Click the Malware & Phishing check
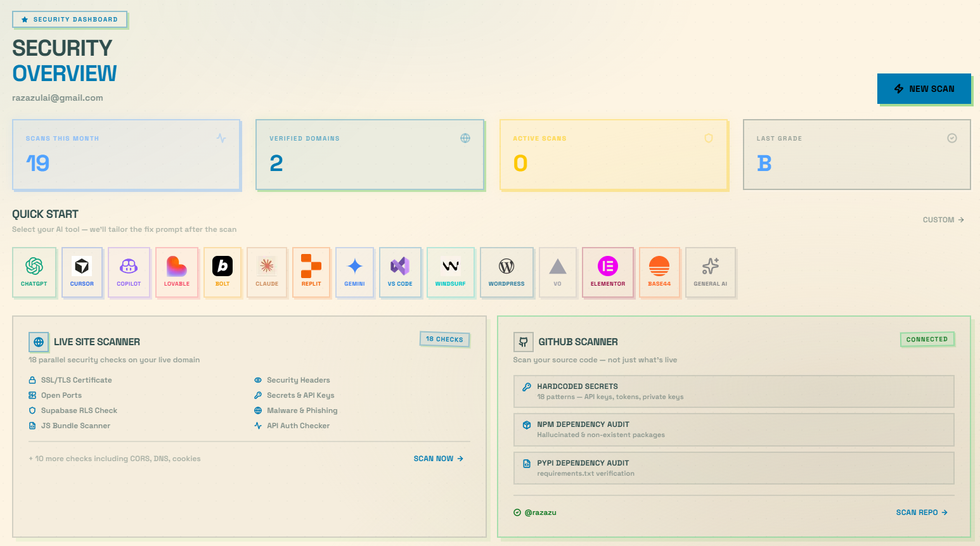The width and height of the screenshot is (980, 546). (296, 410)
